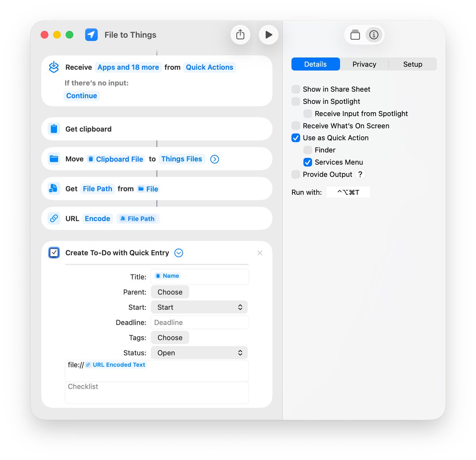The image size is (476, 460).
Task: Expand Move action options arrow
Action: [215, 159]
